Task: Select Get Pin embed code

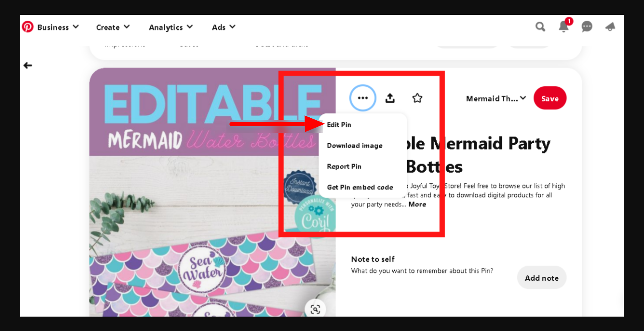Action: tap(360, 187)
